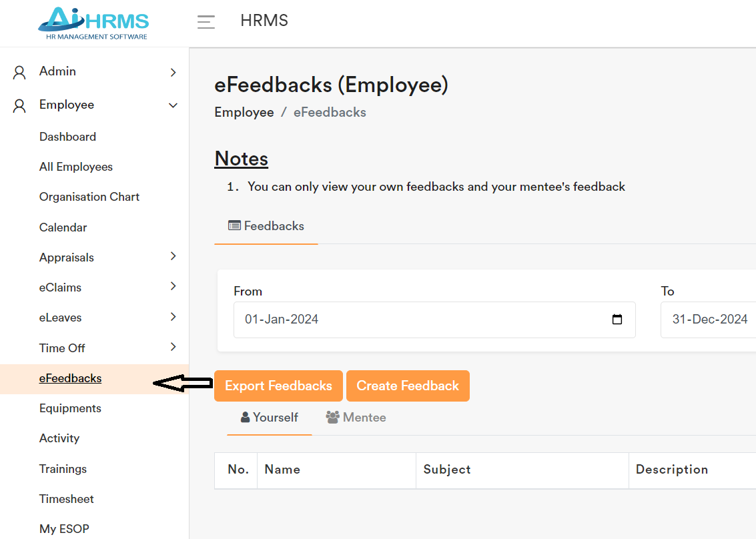This screenshot has width=756, height=539.
Task: Open the Dashboard page from the sidebar
Action: pyautogui.click(x=67, y=136)
